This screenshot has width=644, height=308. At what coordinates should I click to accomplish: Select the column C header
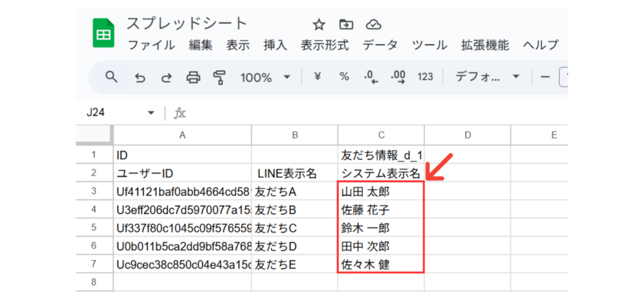380,135
